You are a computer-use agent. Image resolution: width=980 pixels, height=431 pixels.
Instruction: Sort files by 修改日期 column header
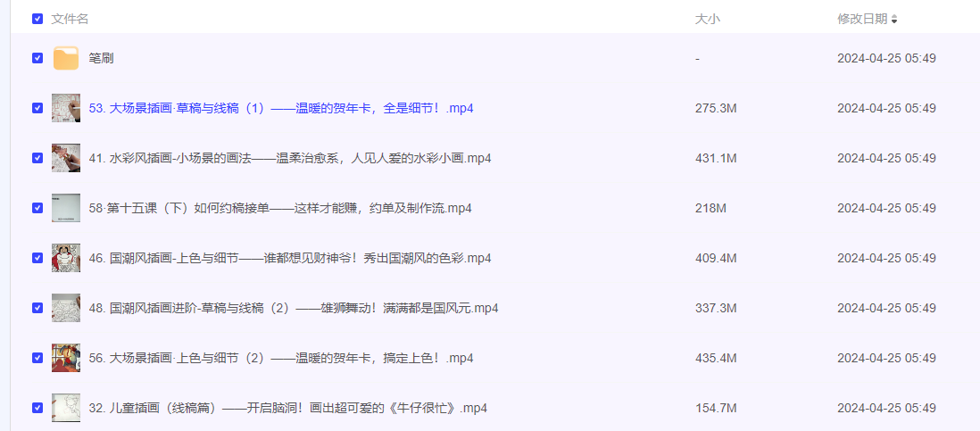coord(861,19)
